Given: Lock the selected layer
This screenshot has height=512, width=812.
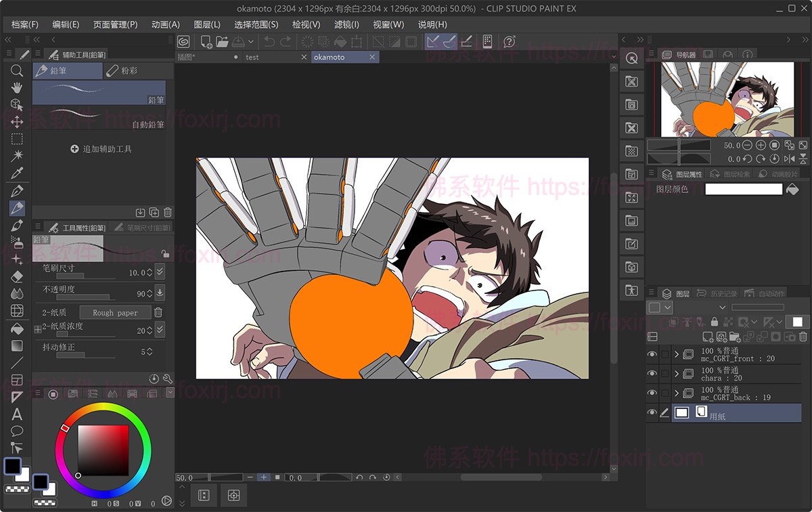Looking at the screenshot, I should click(x=715, y=322).
